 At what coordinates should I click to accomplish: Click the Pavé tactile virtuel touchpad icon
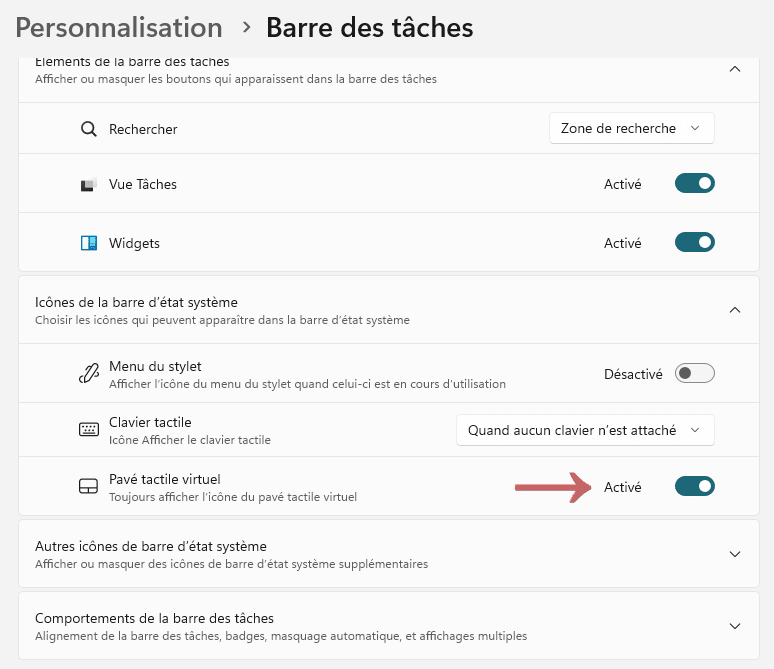89,487
